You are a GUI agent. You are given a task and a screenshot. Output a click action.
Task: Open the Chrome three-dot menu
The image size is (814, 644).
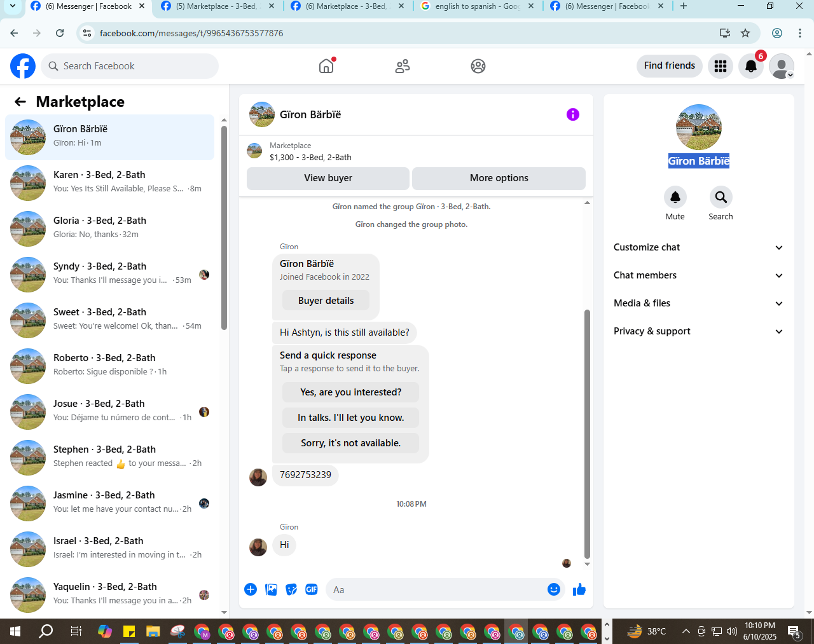[x=801, y=33]
